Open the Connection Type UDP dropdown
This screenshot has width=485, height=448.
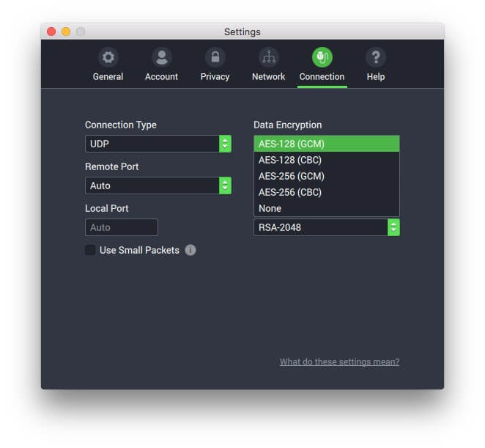pyautogui.click(x=158, y=144)
